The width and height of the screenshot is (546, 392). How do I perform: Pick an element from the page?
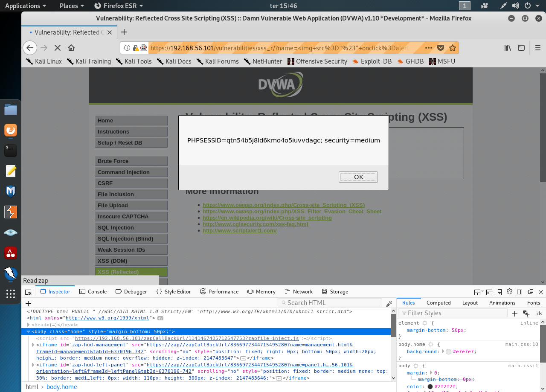click(x=28, y=292)
